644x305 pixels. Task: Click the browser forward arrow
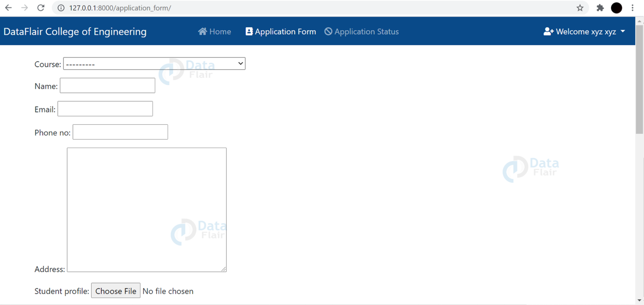25,8
